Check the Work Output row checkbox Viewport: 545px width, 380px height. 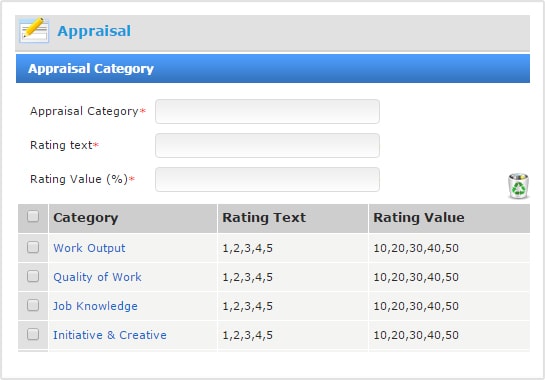33,247
